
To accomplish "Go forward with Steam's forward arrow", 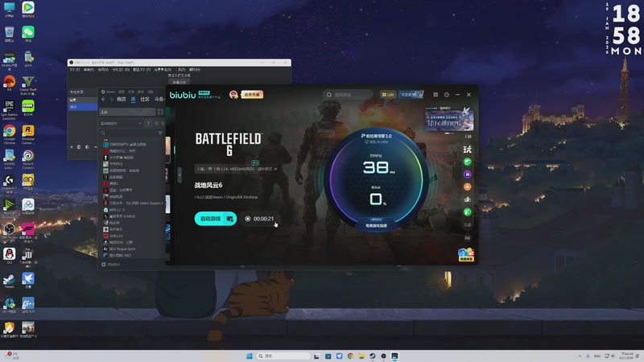I will 111,99.
